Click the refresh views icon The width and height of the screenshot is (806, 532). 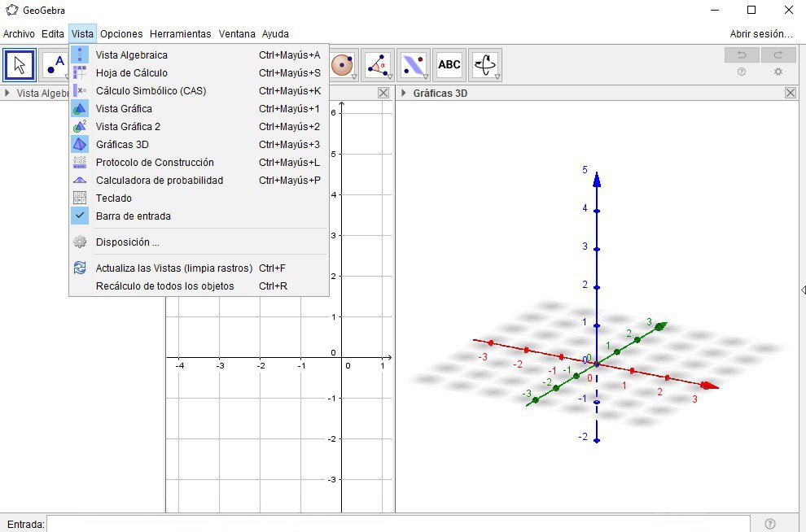80,268
